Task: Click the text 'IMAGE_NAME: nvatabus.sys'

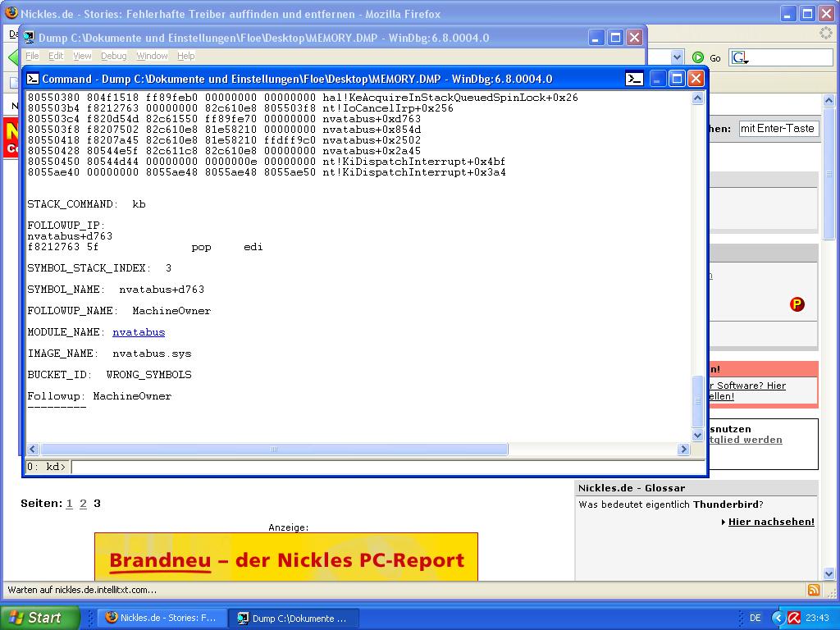Action: coord(109,354)
